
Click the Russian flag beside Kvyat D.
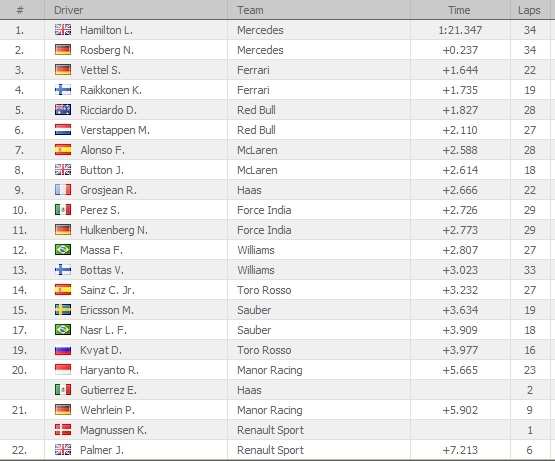coord(63,350)
